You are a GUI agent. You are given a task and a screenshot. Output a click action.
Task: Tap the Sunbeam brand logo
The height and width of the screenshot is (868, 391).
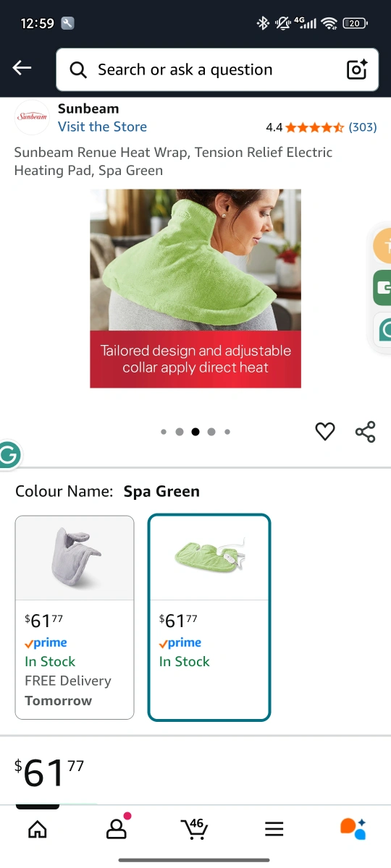(x=32, y=117)
